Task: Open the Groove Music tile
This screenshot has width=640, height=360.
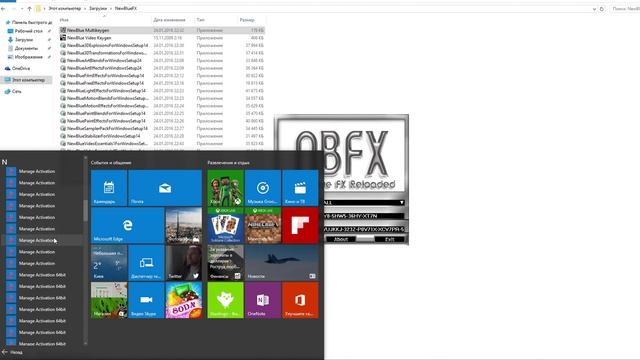Action: 263,188
